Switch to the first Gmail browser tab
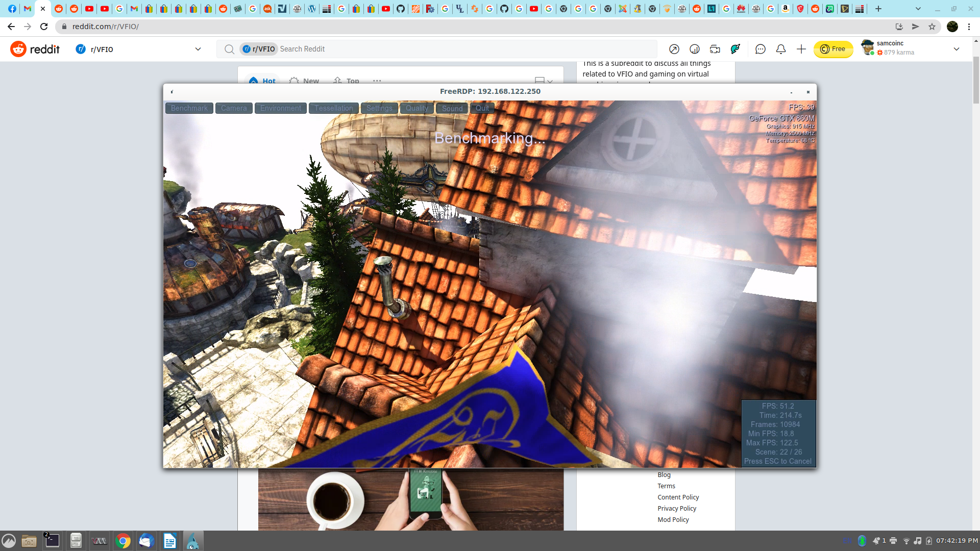The image size is (980, 551). tap(28, 9)
